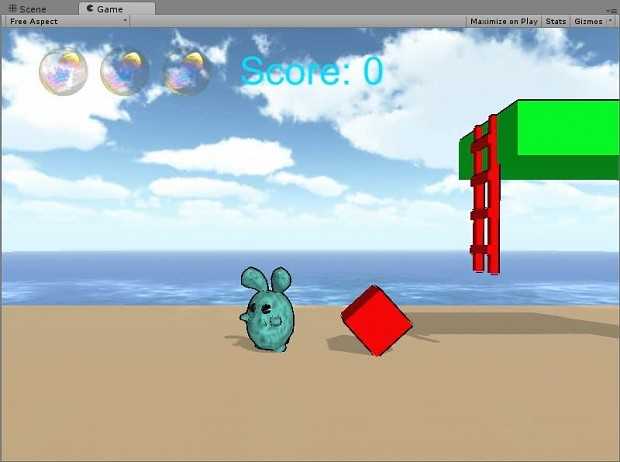Click the red cube on the sand
Screen dimensions: 620x462
(376, 319)
